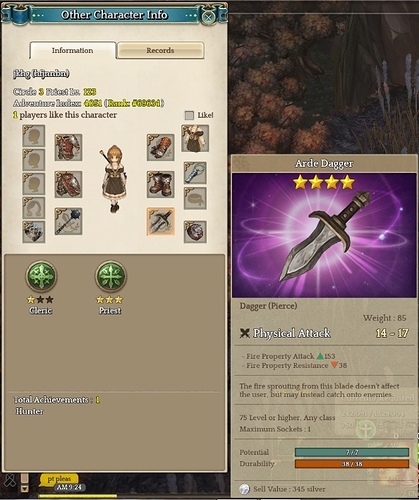The height and width of the screenshot is (500, 419).
Task: Click the 'pt pleas' chat bubble
Action: [x=59, y=479]
